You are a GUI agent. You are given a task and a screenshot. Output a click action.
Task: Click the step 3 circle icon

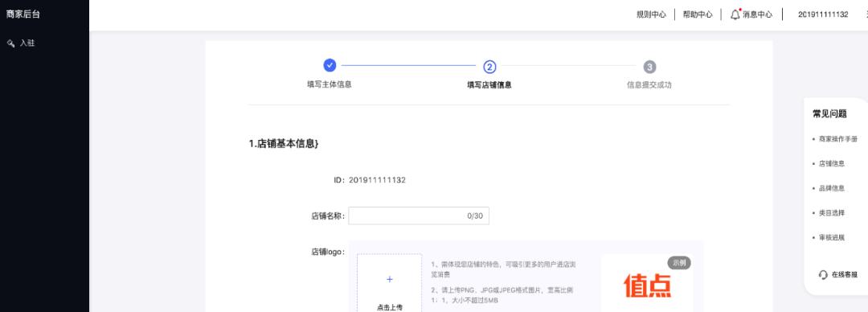click(649, 67)
